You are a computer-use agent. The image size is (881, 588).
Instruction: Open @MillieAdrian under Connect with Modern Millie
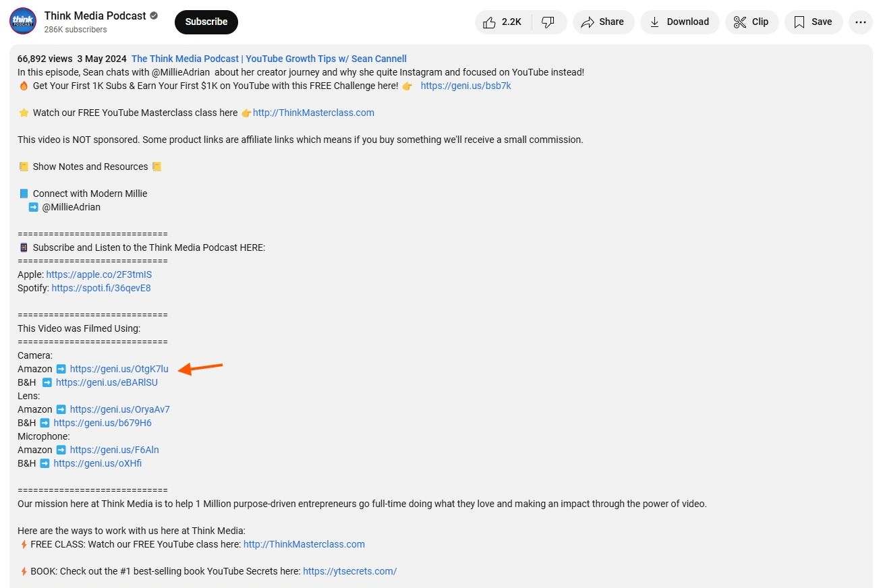pyautogui.click(x=71, y=207)
